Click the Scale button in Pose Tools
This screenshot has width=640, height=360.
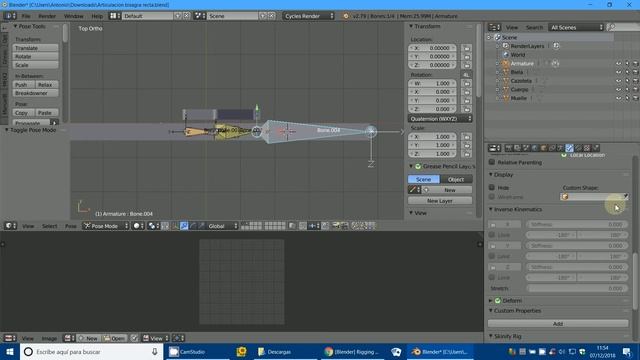[x=36, y=65]
